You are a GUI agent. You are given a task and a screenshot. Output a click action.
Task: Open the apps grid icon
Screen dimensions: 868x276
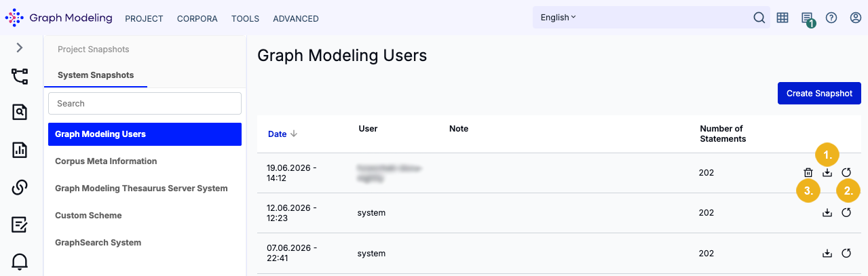coord(782,18)
